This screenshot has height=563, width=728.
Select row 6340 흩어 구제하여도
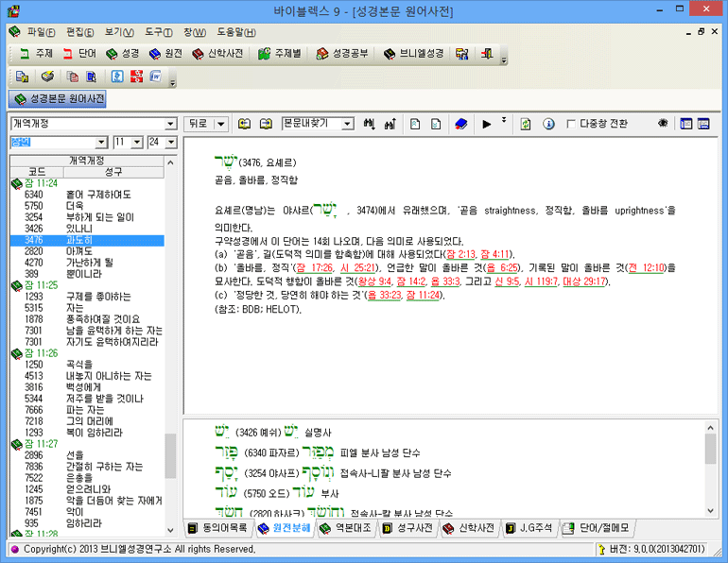coord(87,195)
